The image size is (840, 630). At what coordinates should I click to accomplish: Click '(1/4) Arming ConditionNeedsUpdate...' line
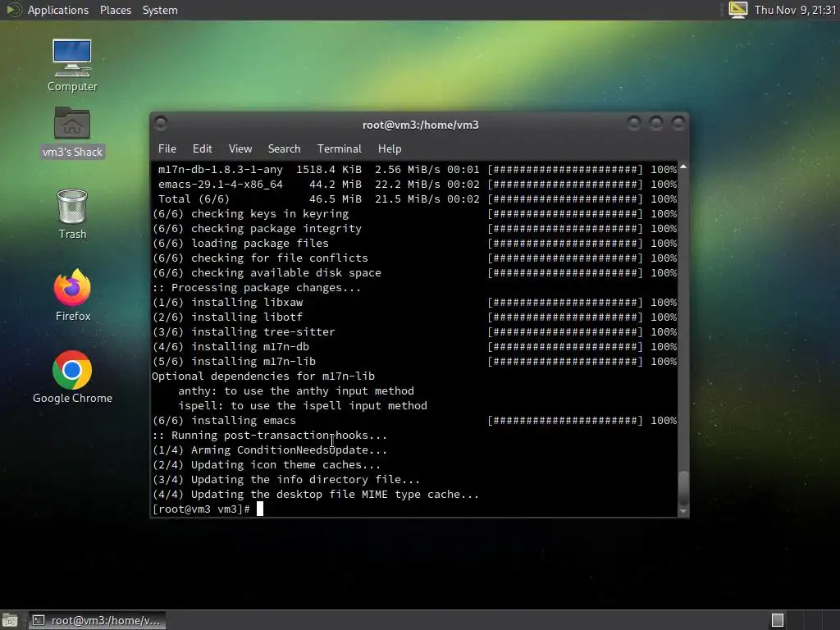point(269,450)
